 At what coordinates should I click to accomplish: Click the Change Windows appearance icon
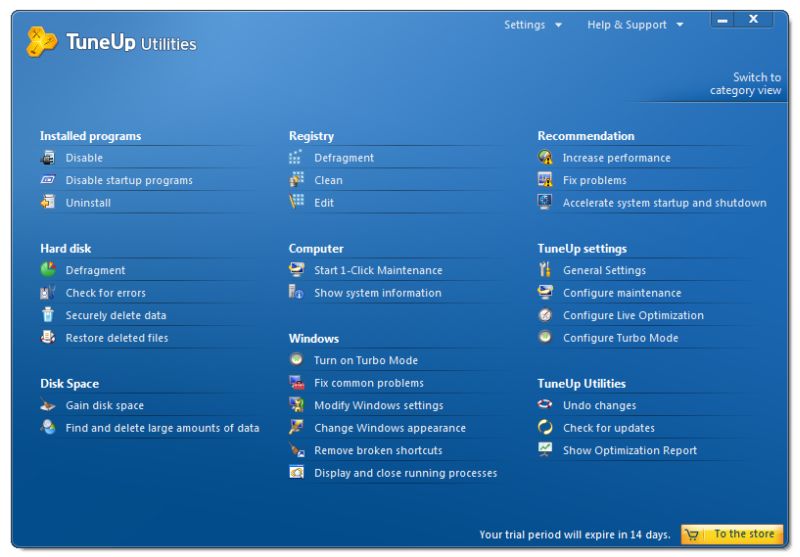(x=296, y=427)
